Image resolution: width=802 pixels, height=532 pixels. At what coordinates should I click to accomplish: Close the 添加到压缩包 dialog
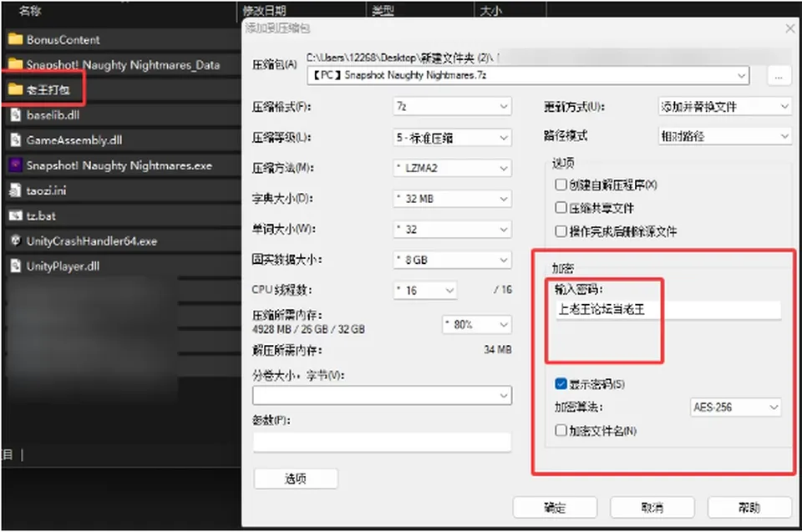[x=789, y=28]
